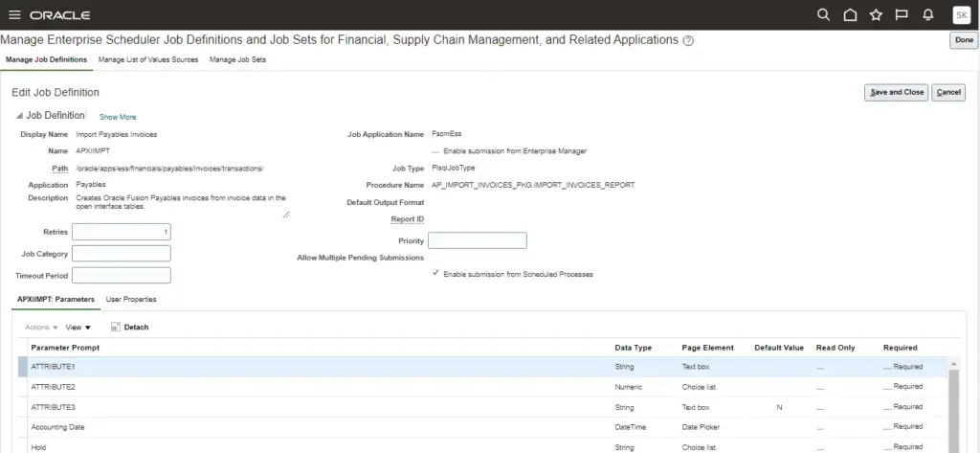Open favorites star icon
The image size is (980, 453).
point(875,14)
